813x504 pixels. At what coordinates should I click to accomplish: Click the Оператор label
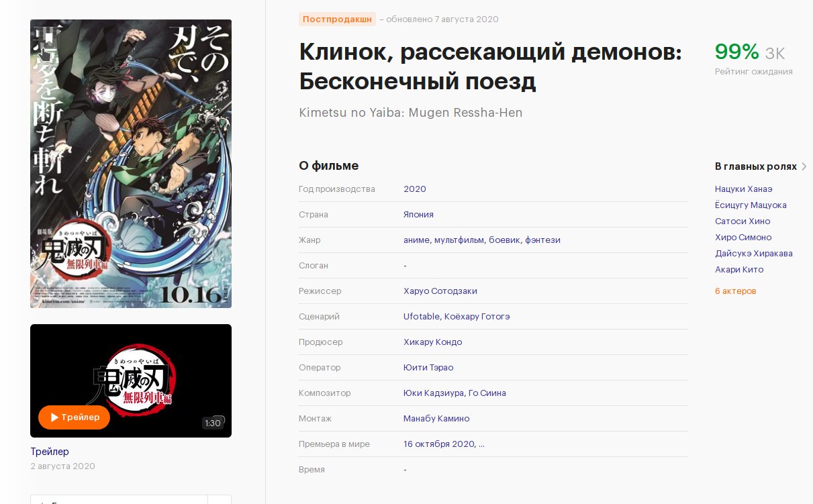[320, 368]
